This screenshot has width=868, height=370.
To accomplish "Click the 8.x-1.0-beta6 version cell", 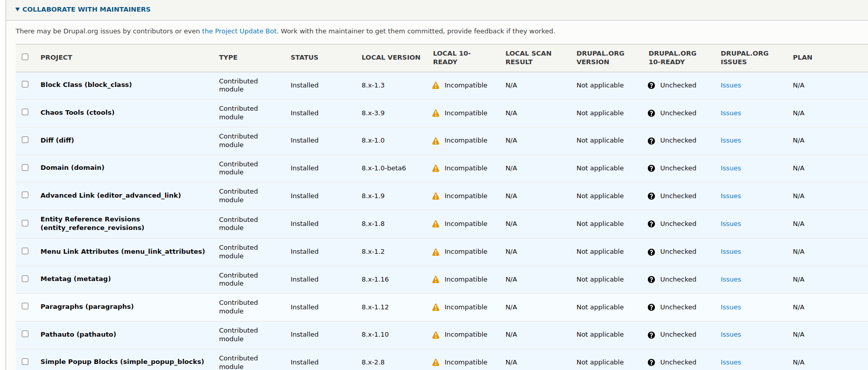I will (384, 168).
